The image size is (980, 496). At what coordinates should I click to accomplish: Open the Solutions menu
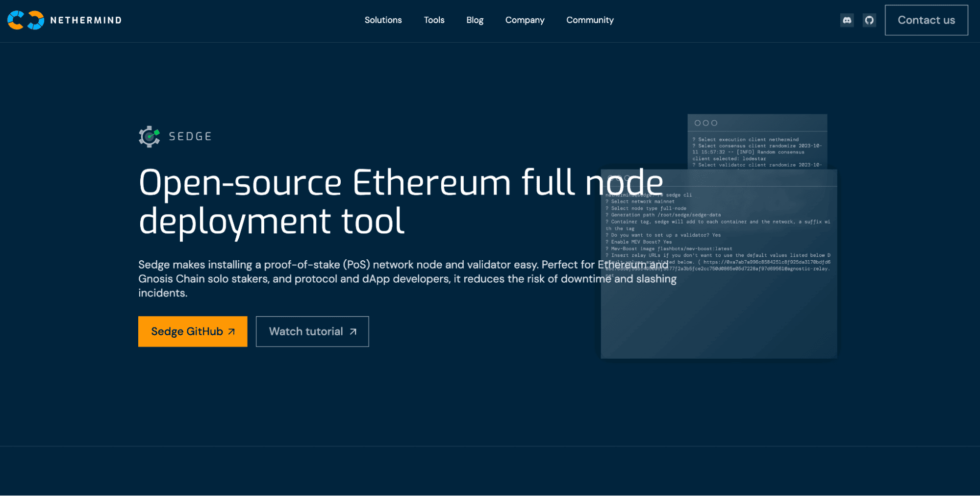point(383,20)
